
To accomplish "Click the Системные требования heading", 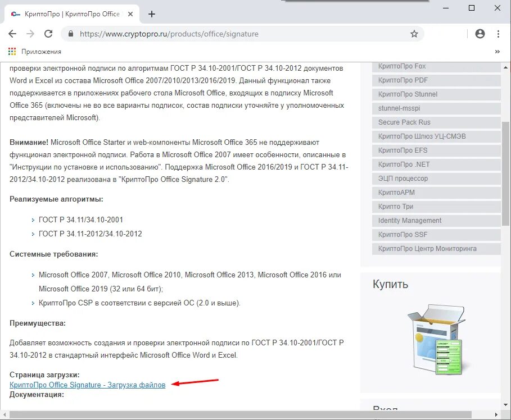I will point(54,254).
